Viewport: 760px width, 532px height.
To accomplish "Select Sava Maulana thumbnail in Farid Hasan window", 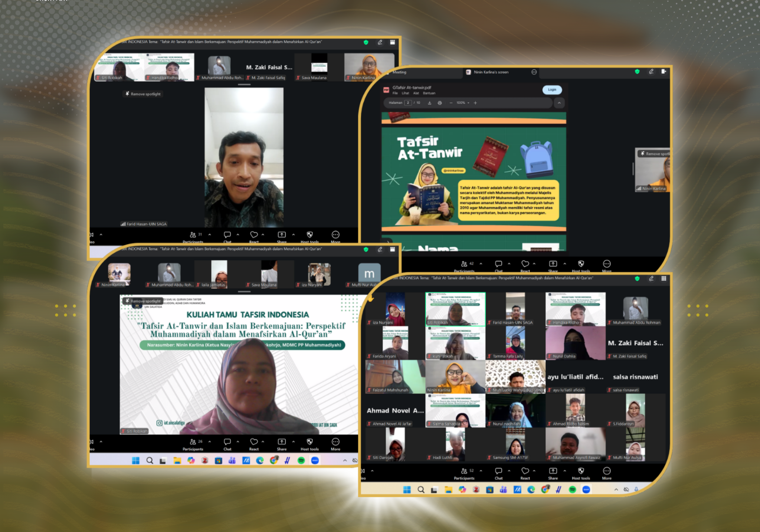I will 319,67.
